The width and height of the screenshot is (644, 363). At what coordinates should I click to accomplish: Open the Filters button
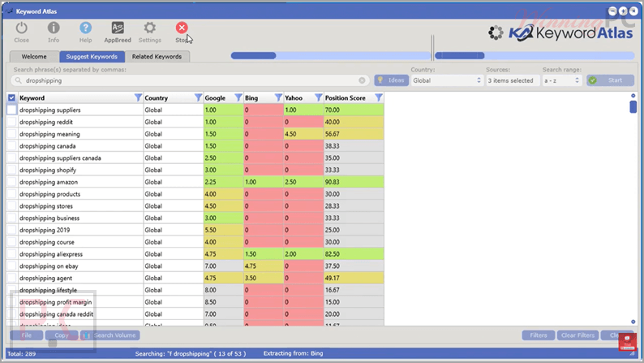pyautogui.click(x=539, y=335)
